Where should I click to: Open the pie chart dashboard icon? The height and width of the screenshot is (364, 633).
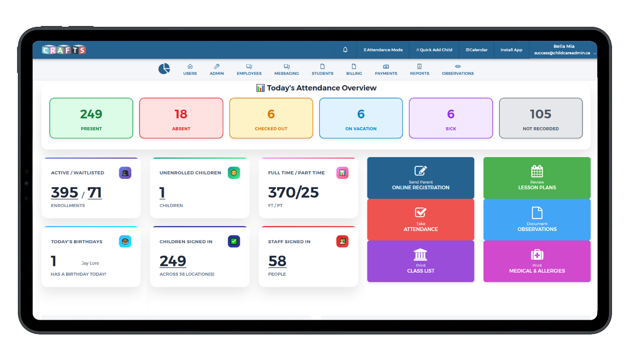click(x=164, y=69)
